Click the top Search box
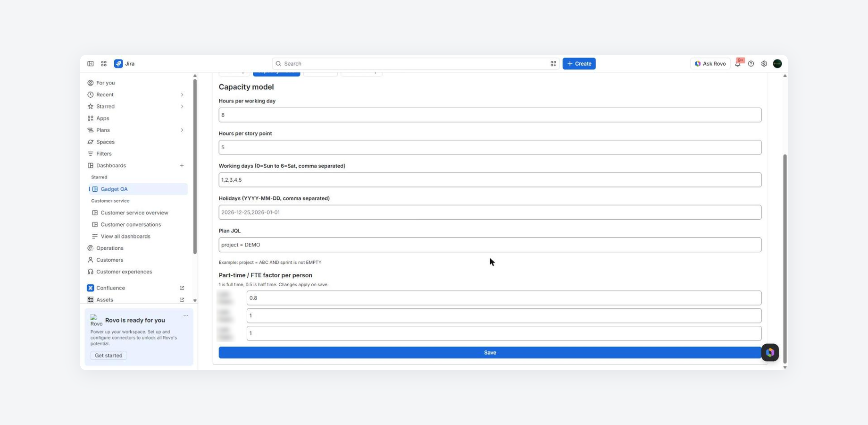868x425 pixels. click(415, 64)
